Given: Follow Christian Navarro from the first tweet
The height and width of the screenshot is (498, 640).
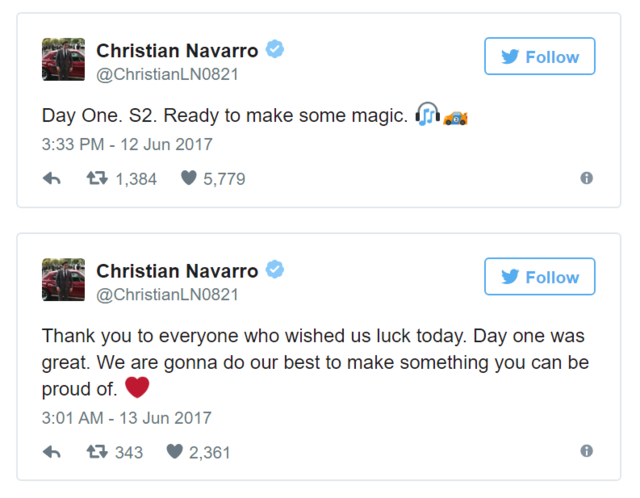Looking at the screenshot, I should 539,57.
